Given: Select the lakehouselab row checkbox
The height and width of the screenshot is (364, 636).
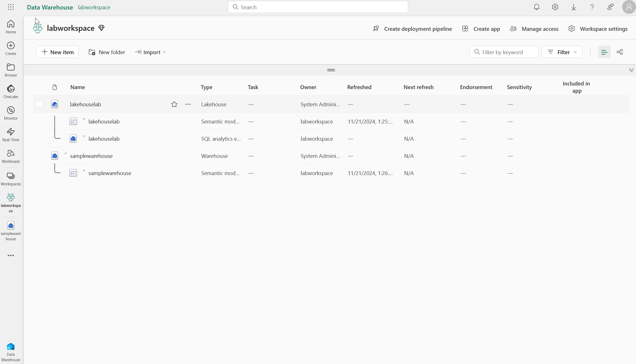Looking at the screenshot, I should coord(39,104).
